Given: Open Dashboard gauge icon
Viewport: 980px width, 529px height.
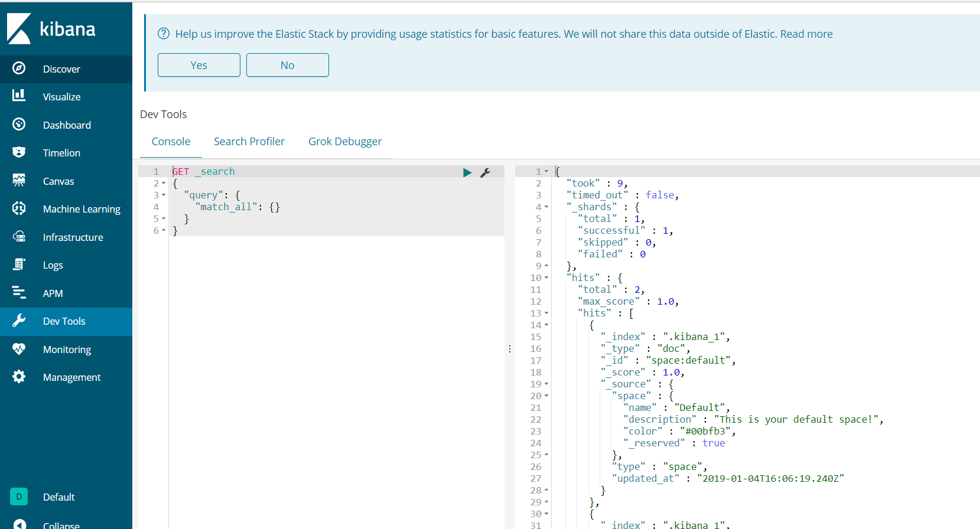Looking at the screenshot, I should click(x=19, y=125).
